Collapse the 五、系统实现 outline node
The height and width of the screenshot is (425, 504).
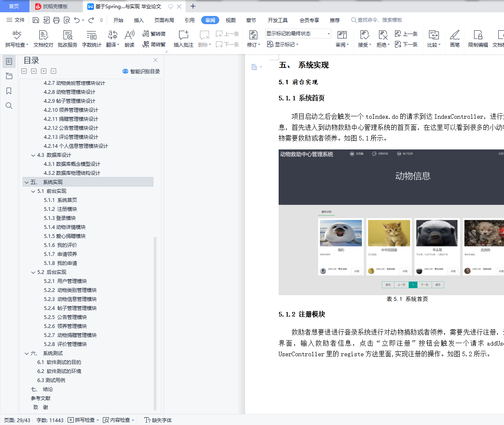27,182
